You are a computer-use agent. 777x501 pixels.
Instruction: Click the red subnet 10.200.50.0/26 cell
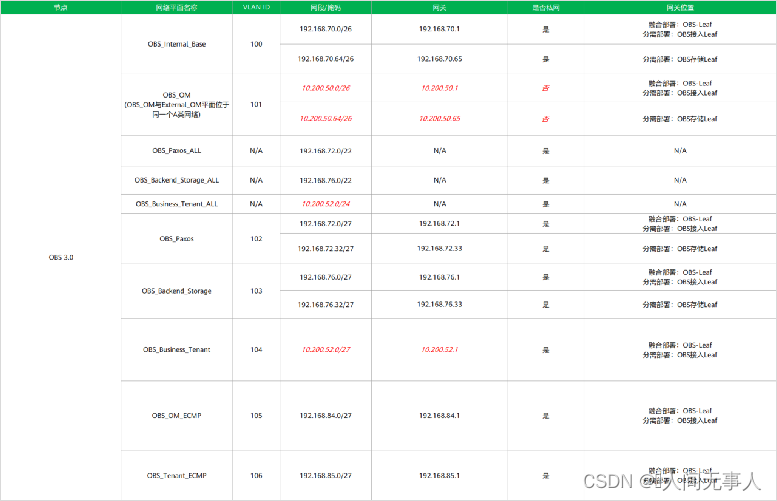[326, 88]
